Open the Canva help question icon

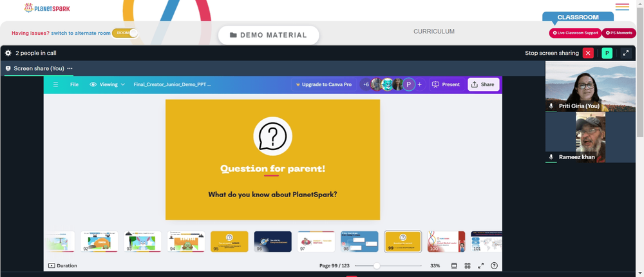(x=494, y=266)
